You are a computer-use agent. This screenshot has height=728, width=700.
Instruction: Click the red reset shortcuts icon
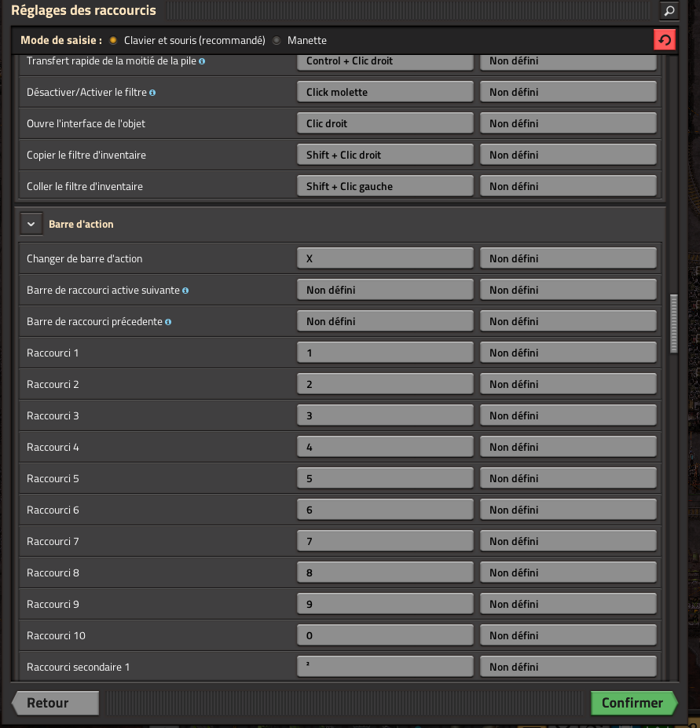pyautogui.click(x=665, y=40)
